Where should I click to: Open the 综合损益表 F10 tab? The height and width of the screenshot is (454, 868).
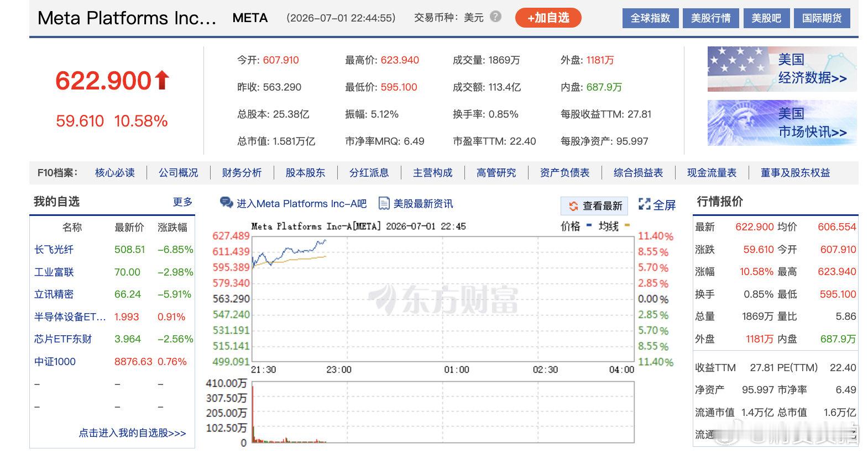tap(638, 173)
